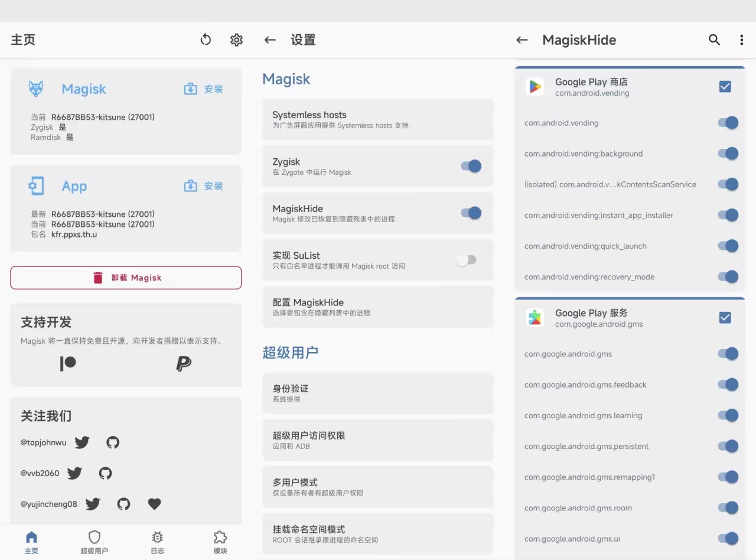Install the App using its 安装 button
The height and width of the screenshot is (560, 756).
point(204,186)
